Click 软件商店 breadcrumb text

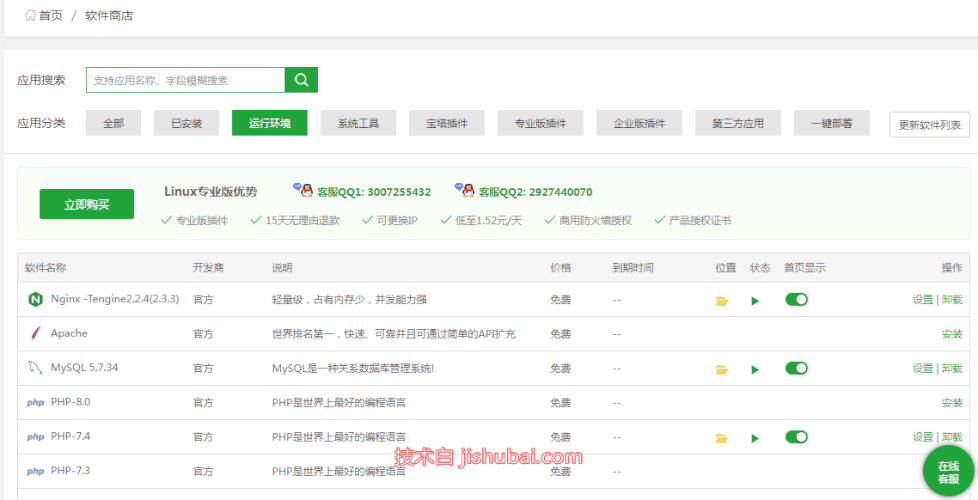coord(109,16)
